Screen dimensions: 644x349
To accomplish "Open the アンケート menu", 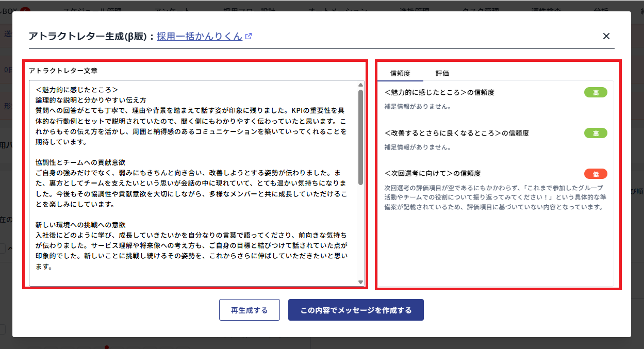I will pyautogui.click(x=172, y=9).
